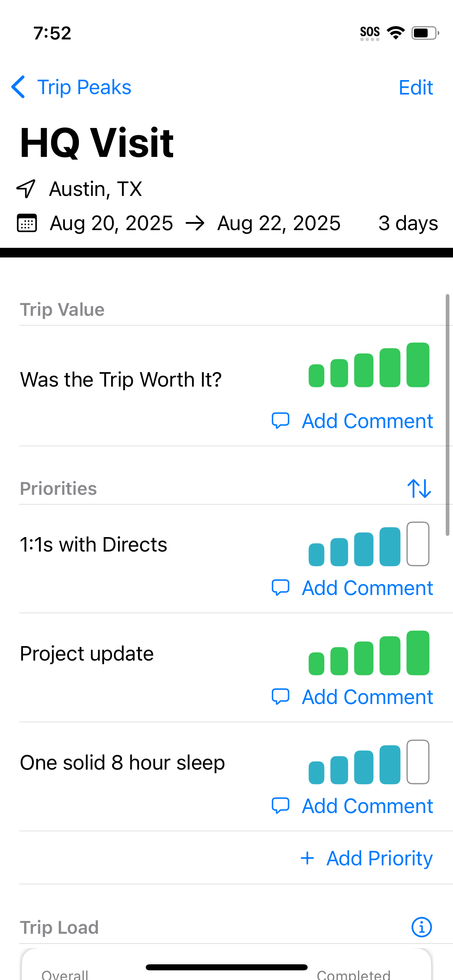The height and width of the screenshot is (980, 453).
Task: Select the Aug 20, 2025 start date
Action: click(111, 223)
